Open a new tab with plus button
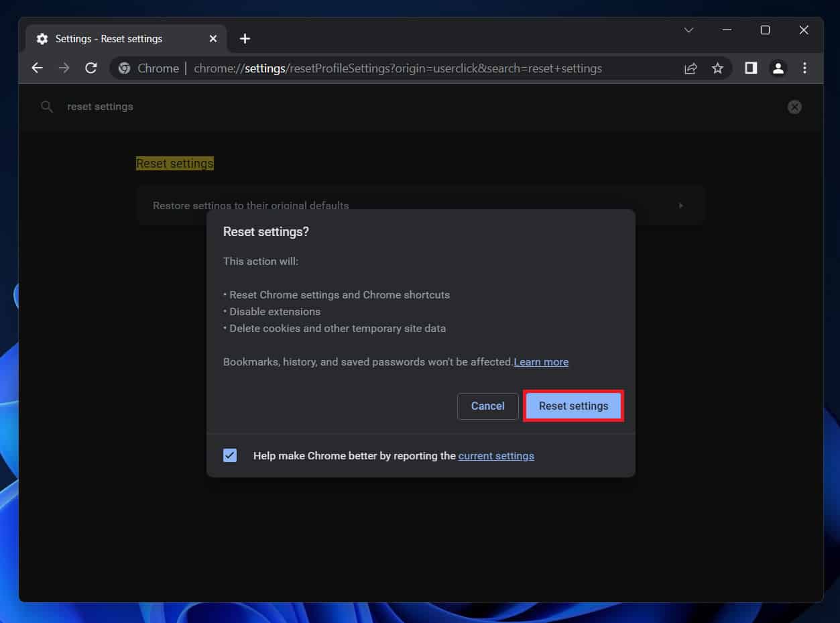This screenshot has height=623, width=840. point(245,39)
